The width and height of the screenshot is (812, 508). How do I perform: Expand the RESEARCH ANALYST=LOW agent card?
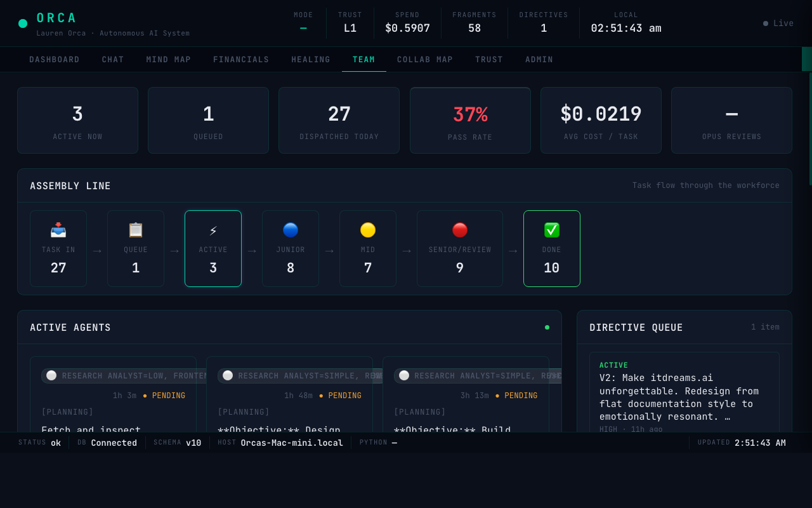pyautogui.click(x=113, y=375)
